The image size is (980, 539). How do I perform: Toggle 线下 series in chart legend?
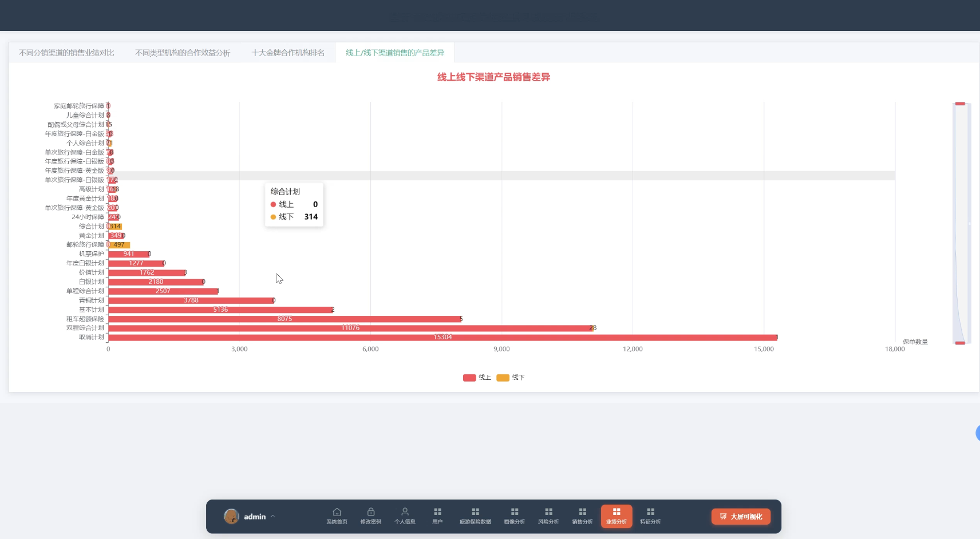click(x=511, y=378)
